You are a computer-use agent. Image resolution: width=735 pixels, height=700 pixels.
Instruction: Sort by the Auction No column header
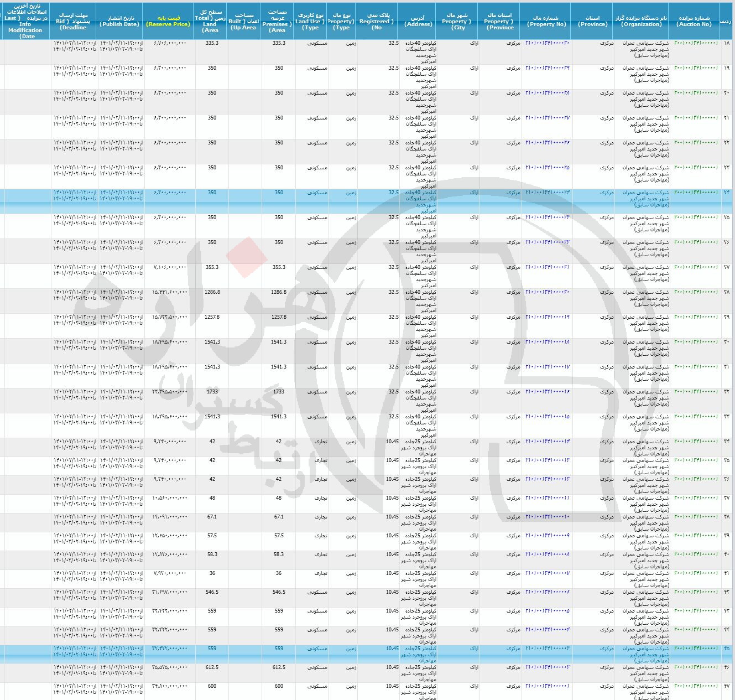click(x=695, y=21)
